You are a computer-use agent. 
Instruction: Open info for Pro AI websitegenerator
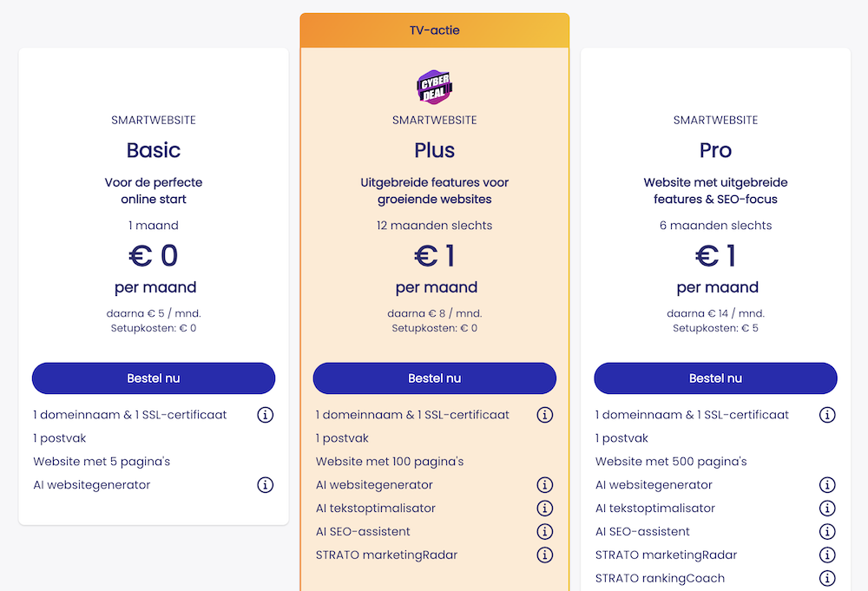(826, 485)
